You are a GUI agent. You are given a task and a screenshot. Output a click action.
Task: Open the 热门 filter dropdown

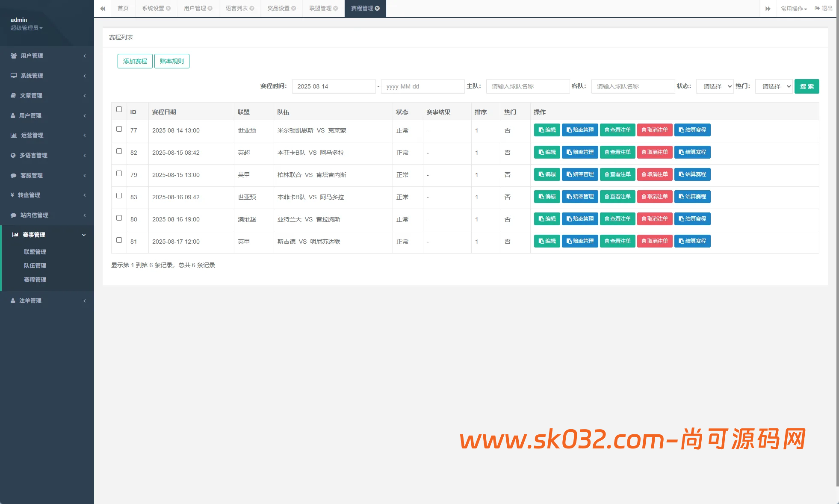coord(774,86)
